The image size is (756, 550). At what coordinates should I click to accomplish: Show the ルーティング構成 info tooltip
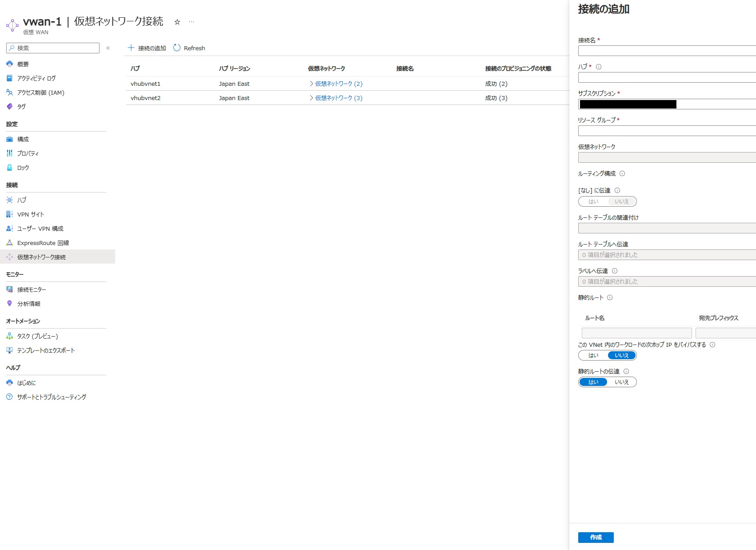[x=623, y=174]
